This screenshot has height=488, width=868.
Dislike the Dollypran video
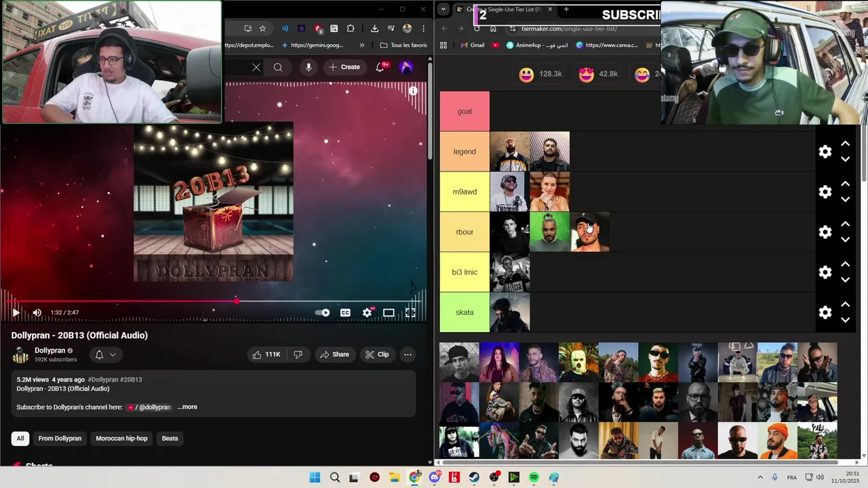click(x=298, y=354)
